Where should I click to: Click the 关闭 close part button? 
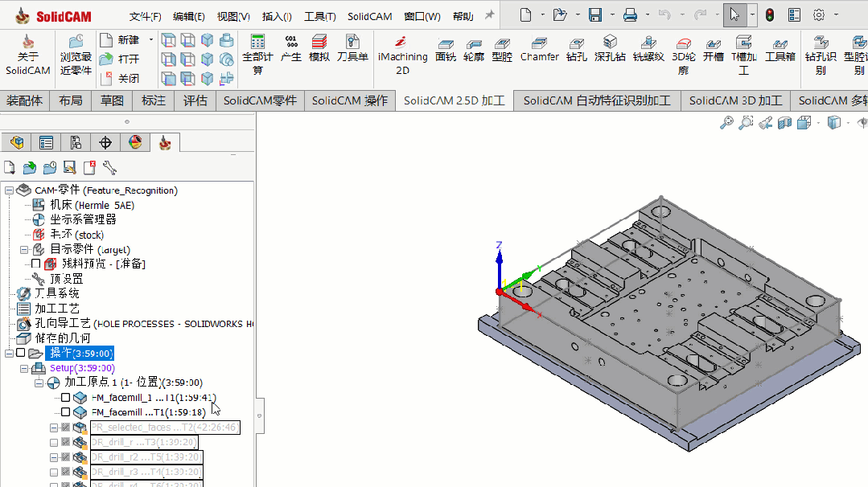(x=120, y=78)
